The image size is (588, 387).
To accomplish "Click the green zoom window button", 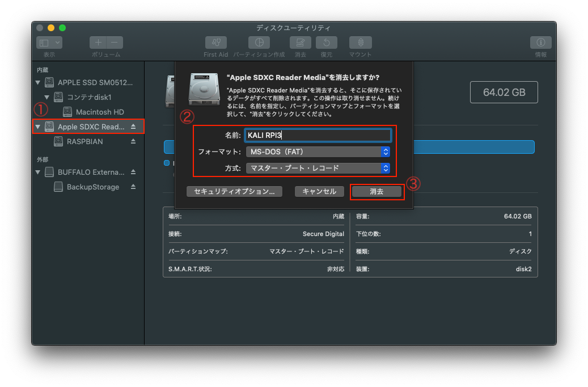I will [62, 28].
